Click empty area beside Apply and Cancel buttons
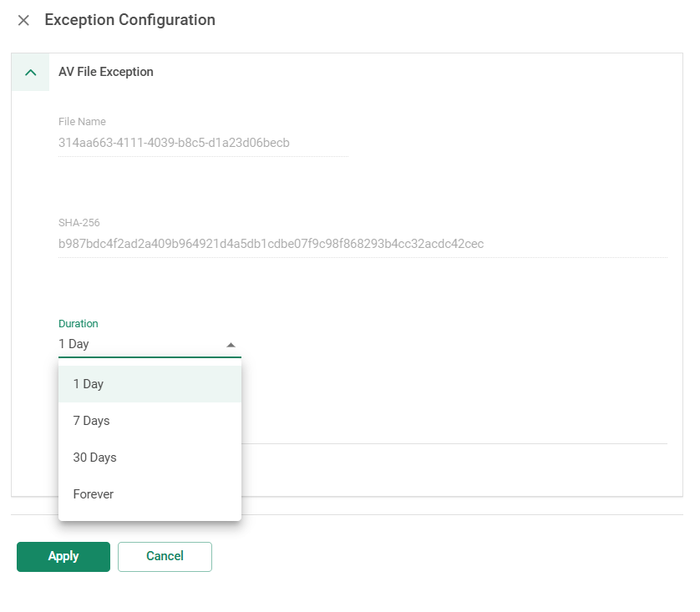The image size is (700, 612). click(446, 556)
